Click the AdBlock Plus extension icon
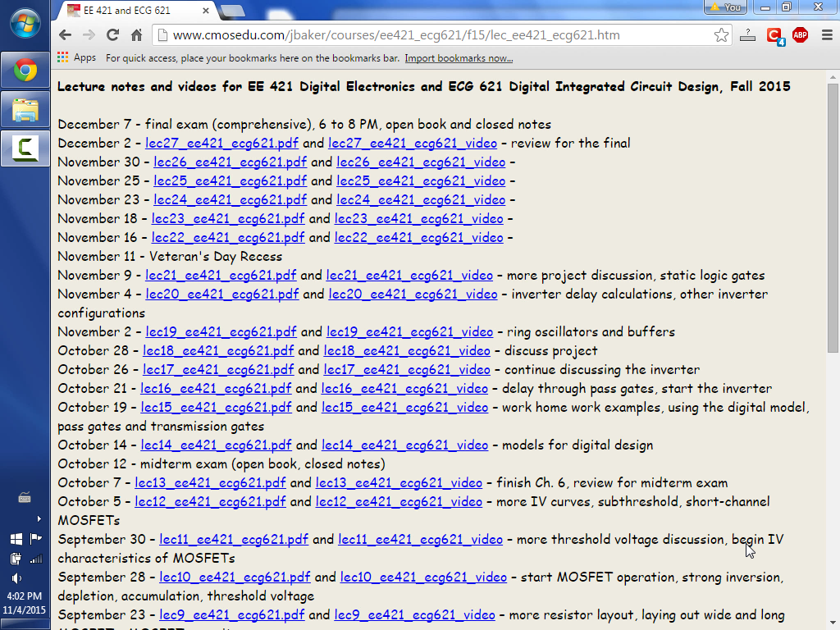 (x=800, y=35)
